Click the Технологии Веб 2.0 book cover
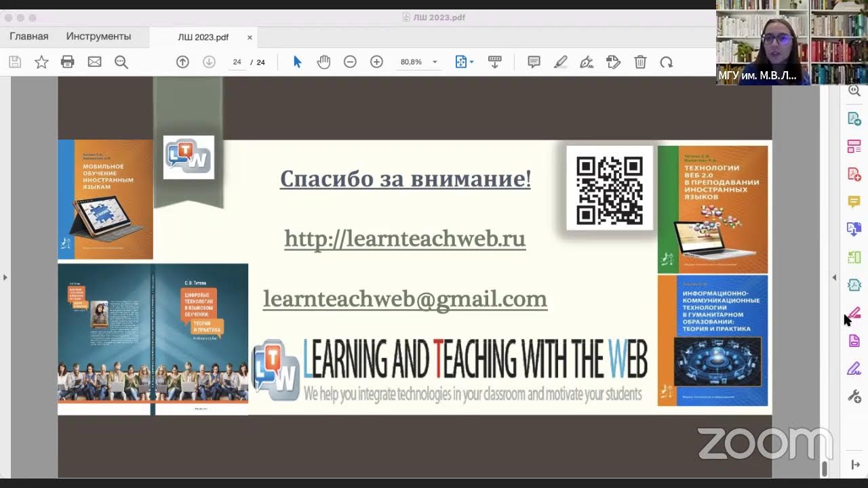Screen dimensions: 868x488 [713, 209]
